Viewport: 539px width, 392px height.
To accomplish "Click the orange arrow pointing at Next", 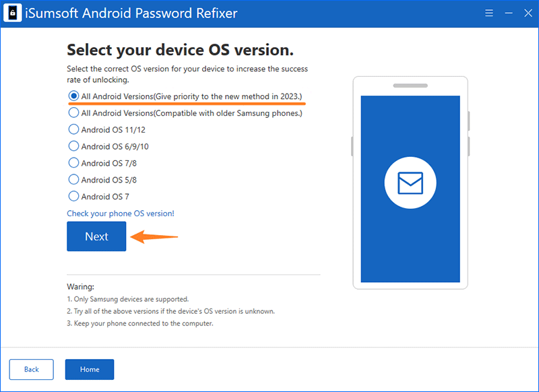I will coord(154,236).
